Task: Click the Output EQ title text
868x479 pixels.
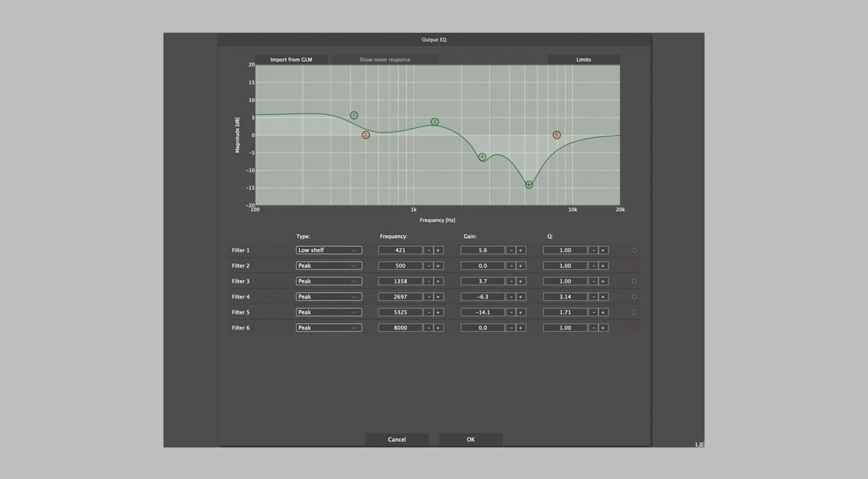Action: (x=434, y=39)
